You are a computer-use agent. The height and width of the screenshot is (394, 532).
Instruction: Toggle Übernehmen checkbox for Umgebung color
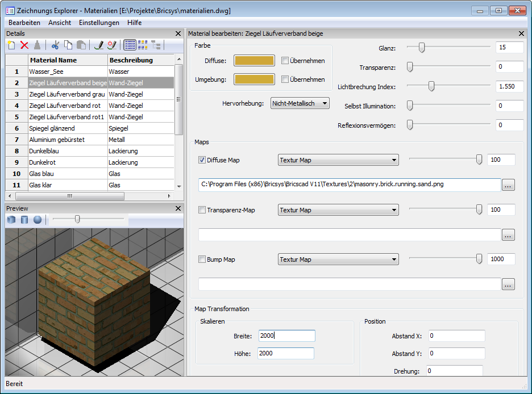[x=285, y=79]
